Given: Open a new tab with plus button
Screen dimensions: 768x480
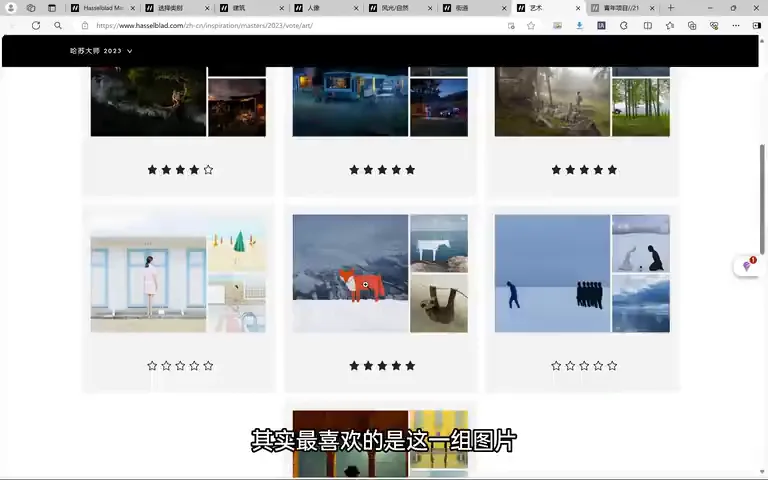Looking at the screenshot, I should coord(671,8).
